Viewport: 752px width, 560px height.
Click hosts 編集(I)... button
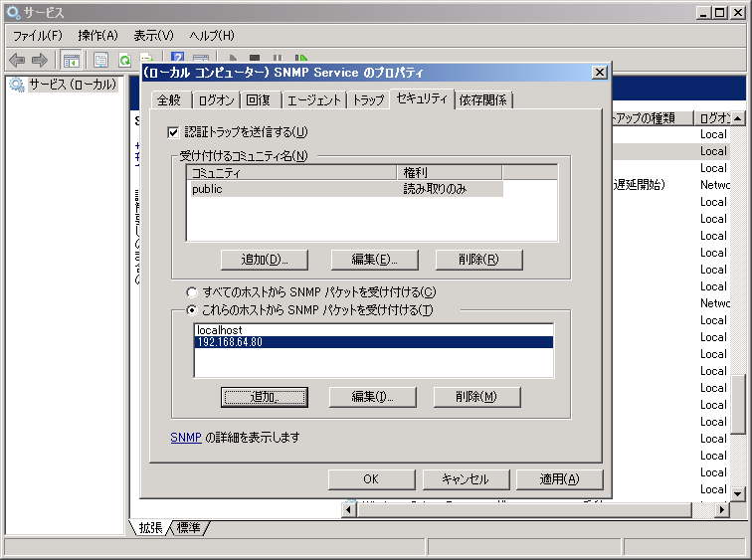coord(373,397)
